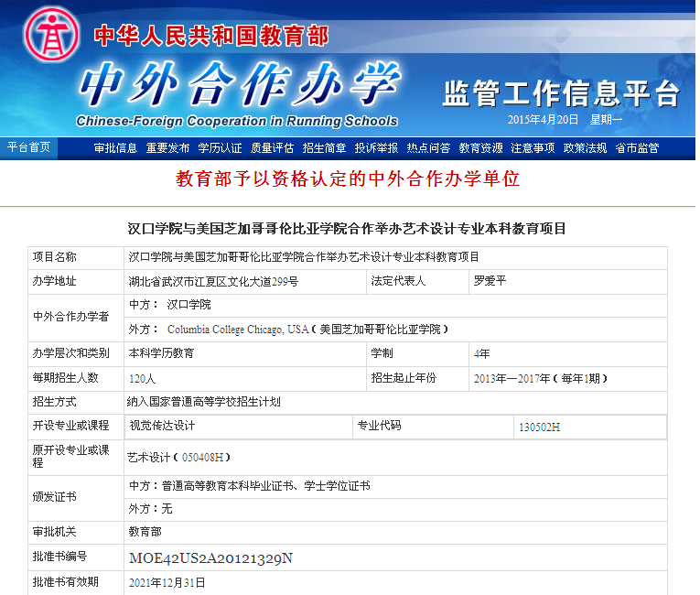Open 热点问答 menu item
This screenshot has height=595, width=700.
pyautogui.click(x=428, y=148)
